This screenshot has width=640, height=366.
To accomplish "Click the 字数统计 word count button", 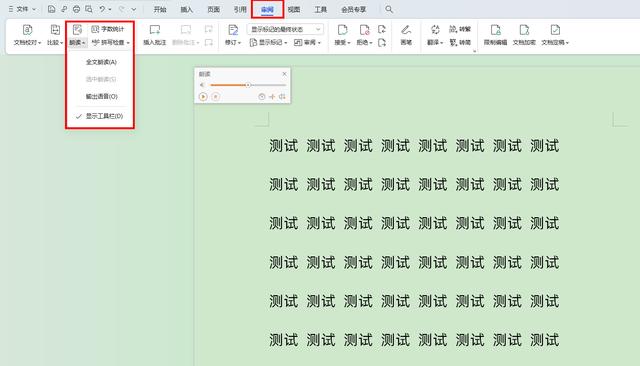I will pos(107,29).
